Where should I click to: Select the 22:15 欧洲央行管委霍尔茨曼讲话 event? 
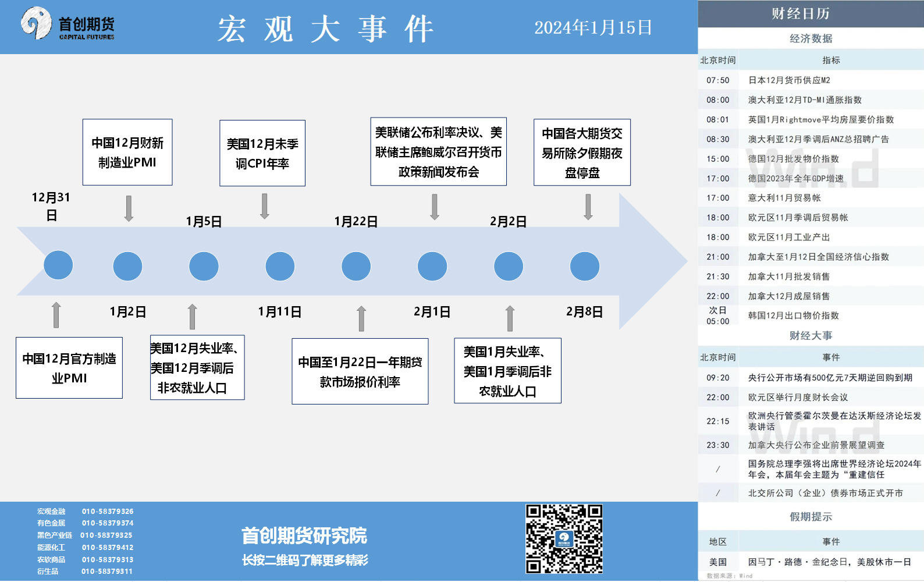click(x=811, y=421)
